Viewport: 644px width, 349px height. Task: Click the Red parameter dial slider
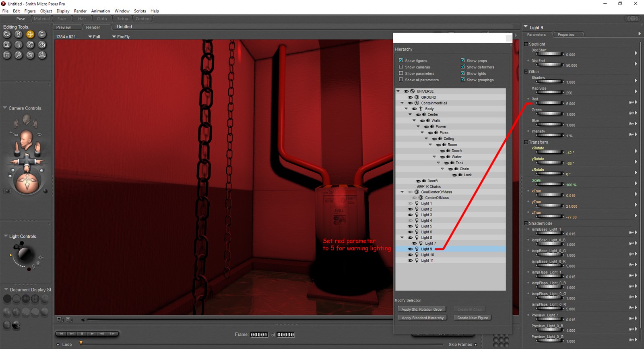tap(549, 103)
